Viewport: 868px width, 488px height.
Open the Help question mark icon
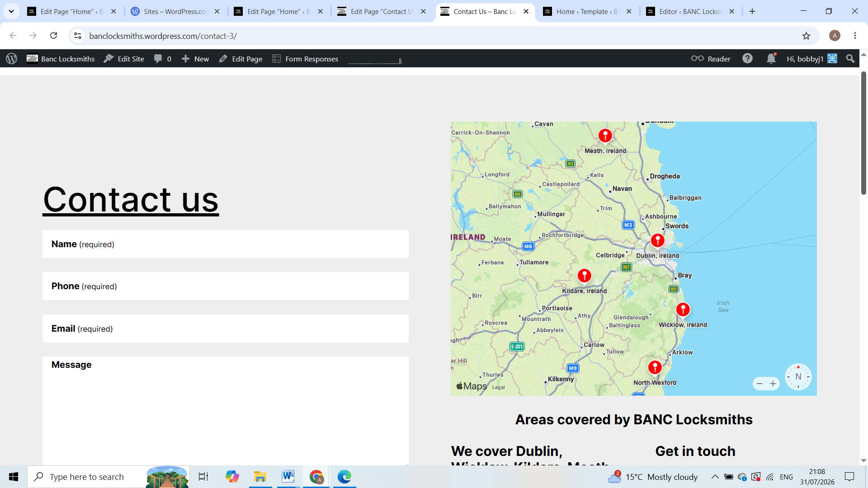(x=747, y=59)
